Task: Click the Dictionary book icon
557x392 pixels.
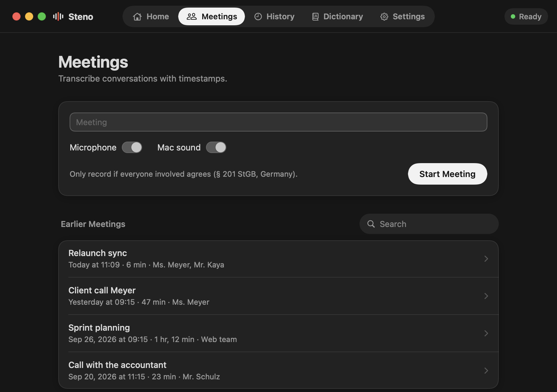Action: [315, 16]
